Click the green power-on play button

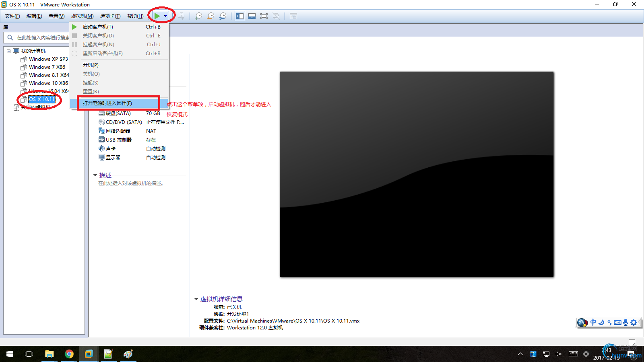tap(157, 16)
